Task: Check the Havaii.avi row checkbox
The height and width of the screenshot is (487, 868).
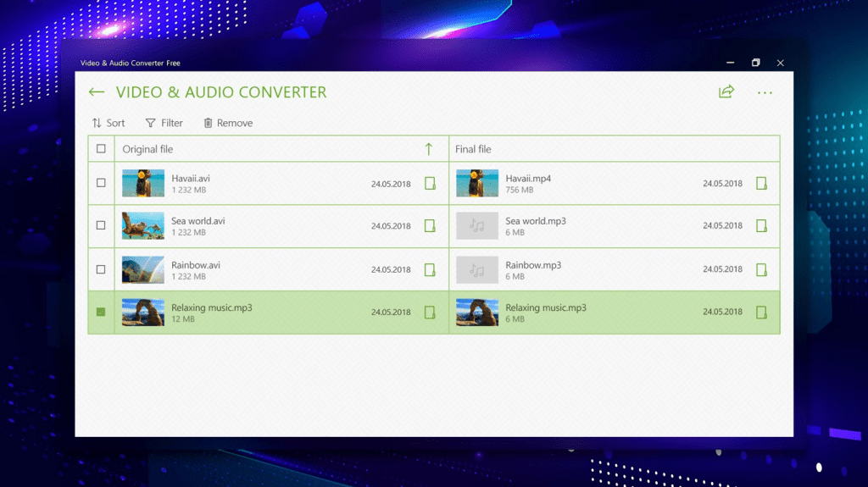Action: tap(101, 183)
